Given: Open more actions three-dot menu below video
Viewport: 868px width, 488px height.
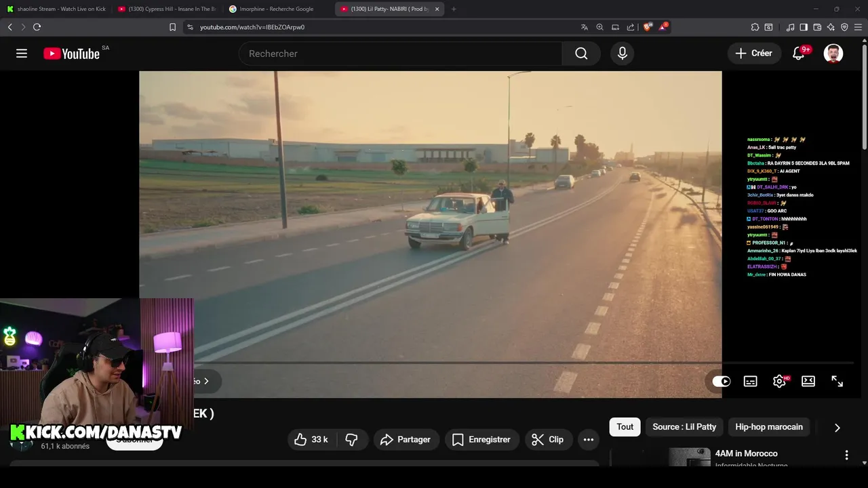Looking at the screenshot, I should point(589,440).
